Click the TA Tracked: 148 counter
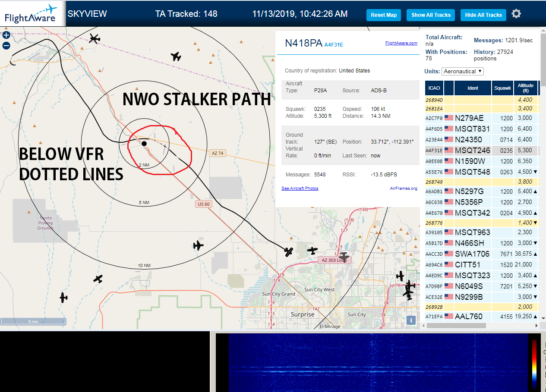This screenshot has height=392, width=546. 186,14
